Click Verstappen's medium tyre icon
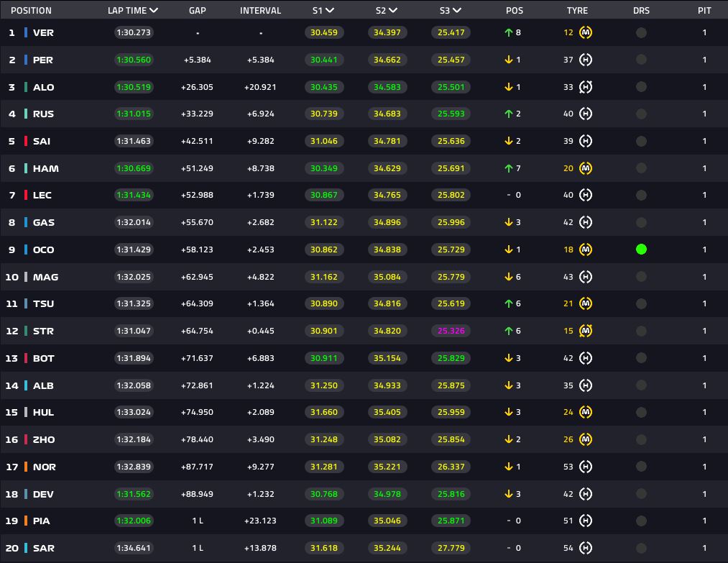The image size is (728, 563). tap(586, 32)
